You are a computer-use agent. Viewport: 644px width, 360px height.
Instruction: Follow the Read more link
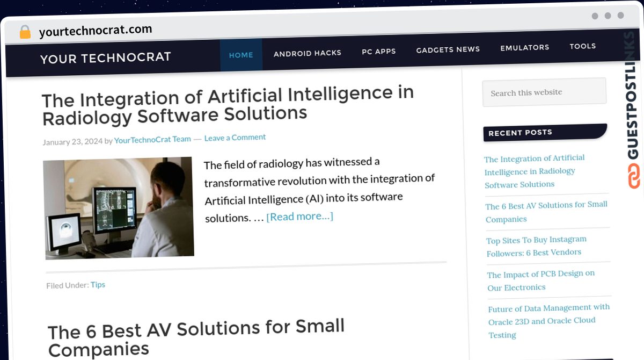(x=300, y=216)
